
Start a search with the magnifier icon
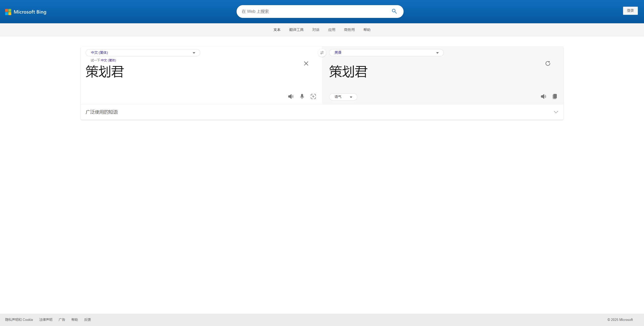point(394,11)
